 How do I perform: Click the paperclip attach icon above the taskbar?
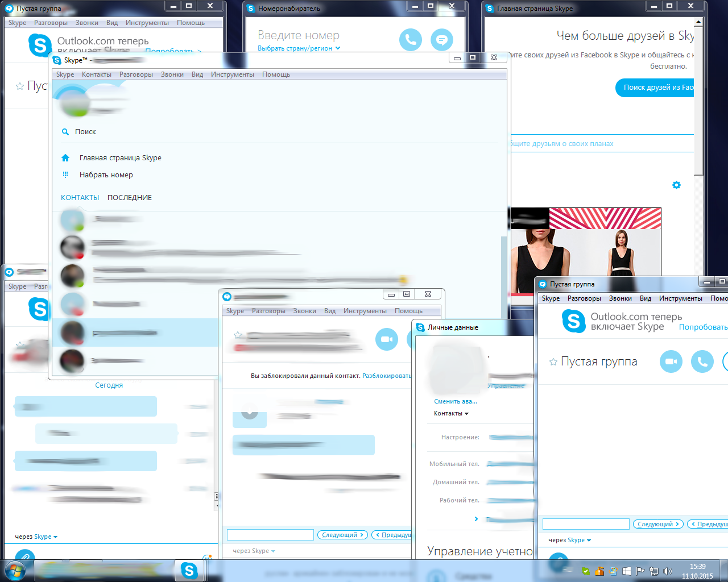tap(25, 554)
